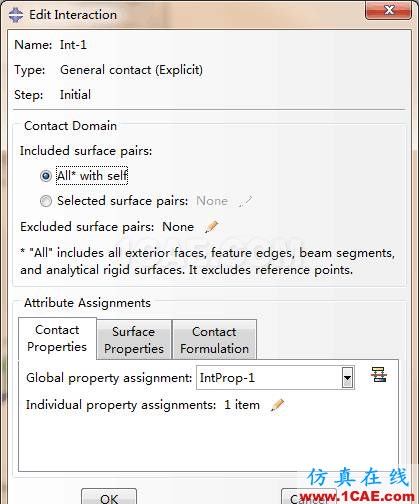
Task: Click the Selected surface pairs label
Action: tap(122, 201)
